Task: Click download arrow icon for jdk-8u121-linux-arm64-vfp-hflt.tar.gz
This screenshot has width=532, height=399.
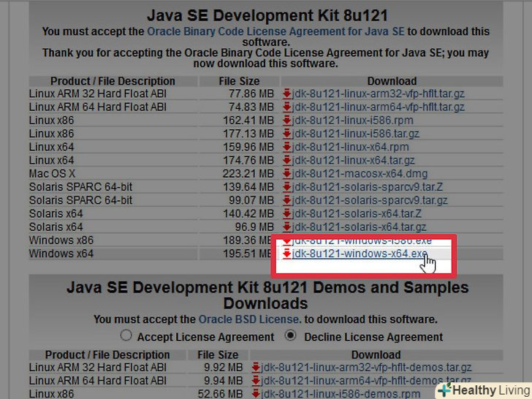Action: pos(287,107)
